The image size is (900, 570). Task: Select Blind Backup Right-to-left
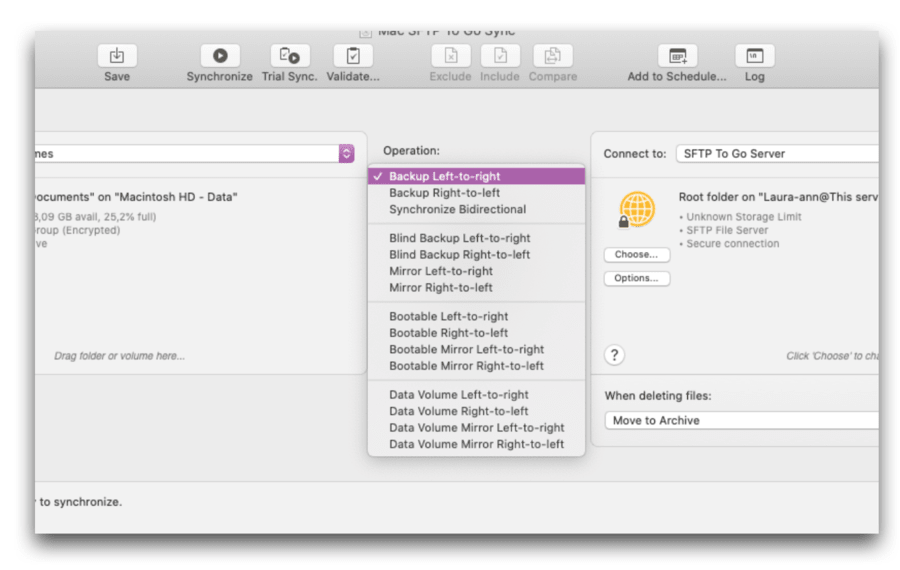point(476,254)
